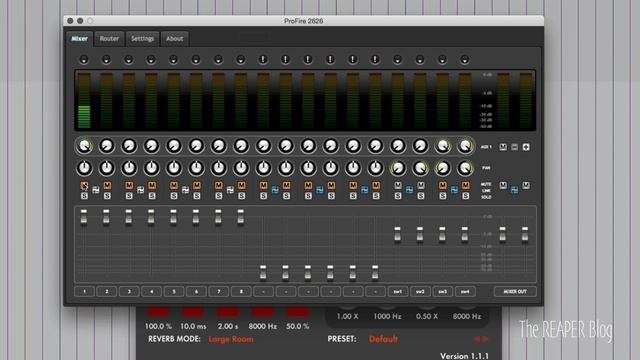Click the sw3 channel label
Image resolution: width=640 pixels, height=360 pixels.
click(443, 291)
